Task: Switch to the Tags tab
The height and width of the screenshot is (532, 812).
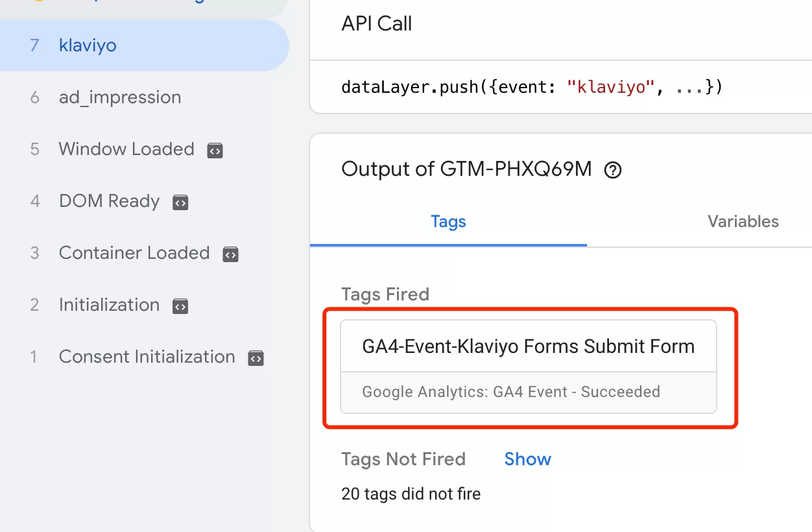Action: [448, 222]
